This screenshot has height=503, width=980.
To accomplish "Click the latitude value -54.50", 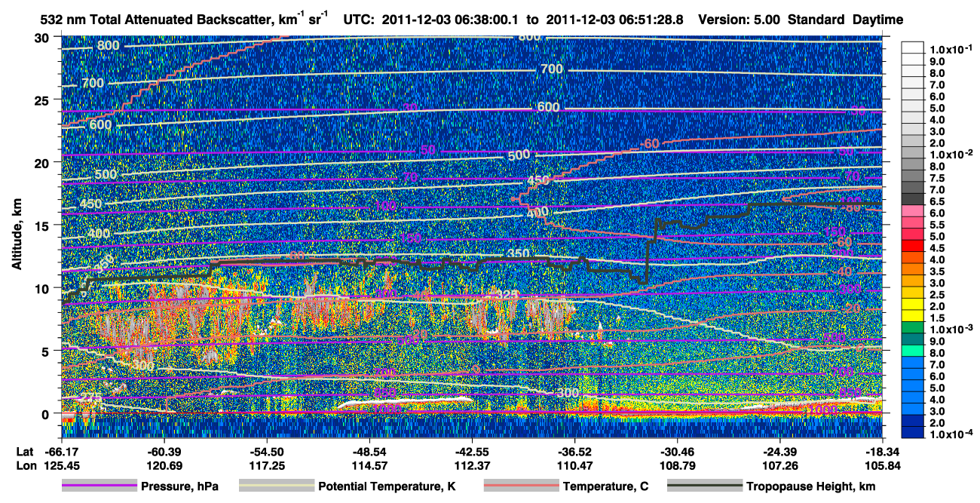I will coord(266,451).
